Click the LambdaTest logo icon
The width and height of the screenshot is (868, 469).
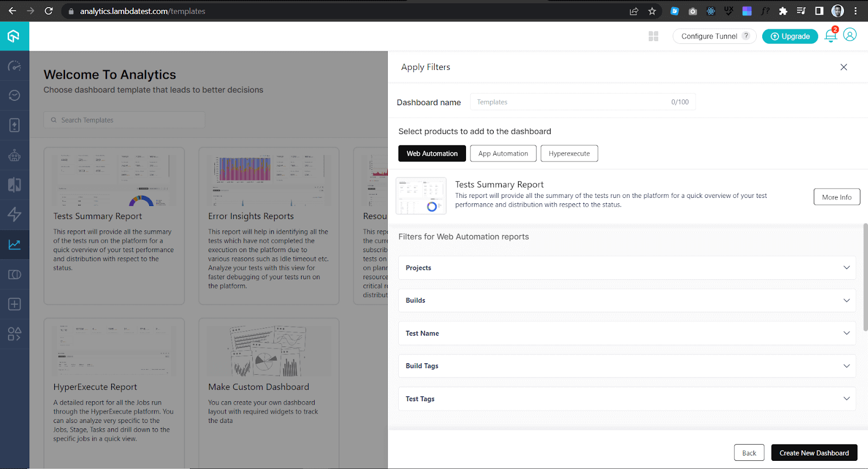point(14,36)
